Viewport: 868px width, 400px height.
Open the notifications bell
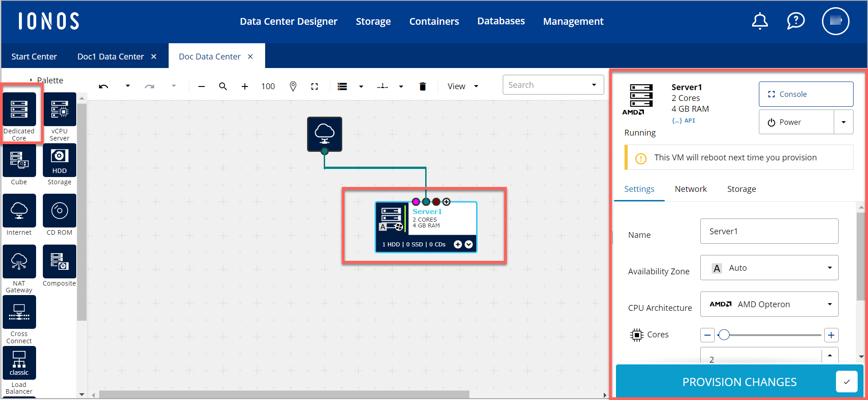[x=760, y=21]
